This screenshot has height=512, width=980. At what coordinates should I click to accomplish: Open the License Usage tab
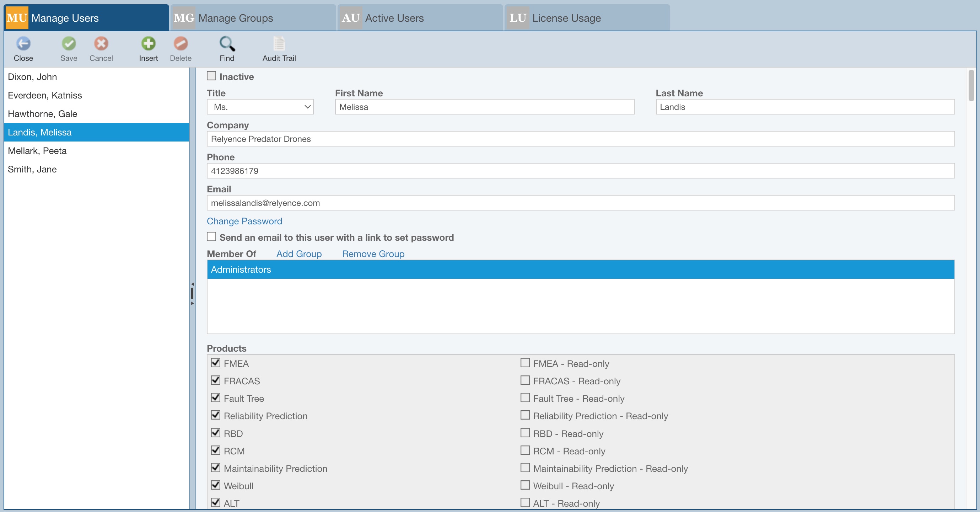pyautogui.click(x=566, y=18)
